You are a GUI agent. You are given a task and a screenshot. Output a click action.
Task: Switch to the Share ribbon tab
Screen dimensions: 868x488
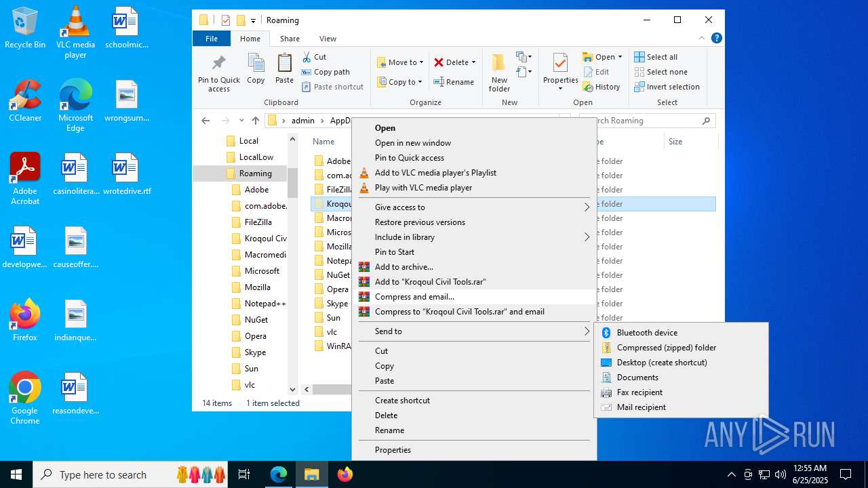[x=290, y=39]
